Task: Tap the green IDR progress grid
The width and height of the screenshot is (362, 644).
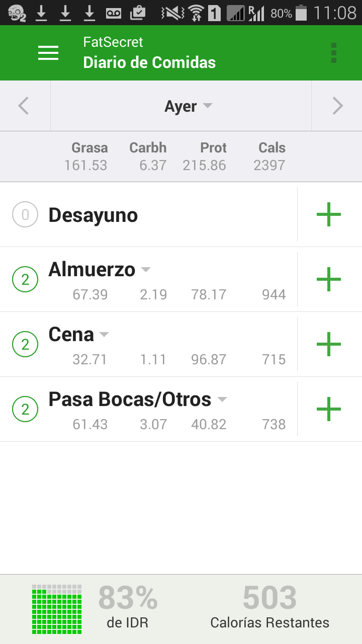Action: pos(57,609)
